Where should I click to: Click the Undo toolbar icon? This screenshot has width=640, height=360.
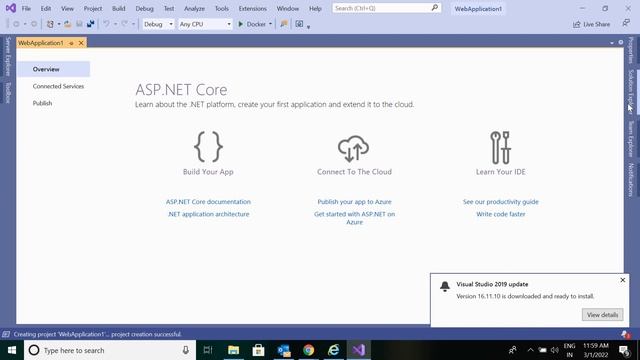pos(106,24)
